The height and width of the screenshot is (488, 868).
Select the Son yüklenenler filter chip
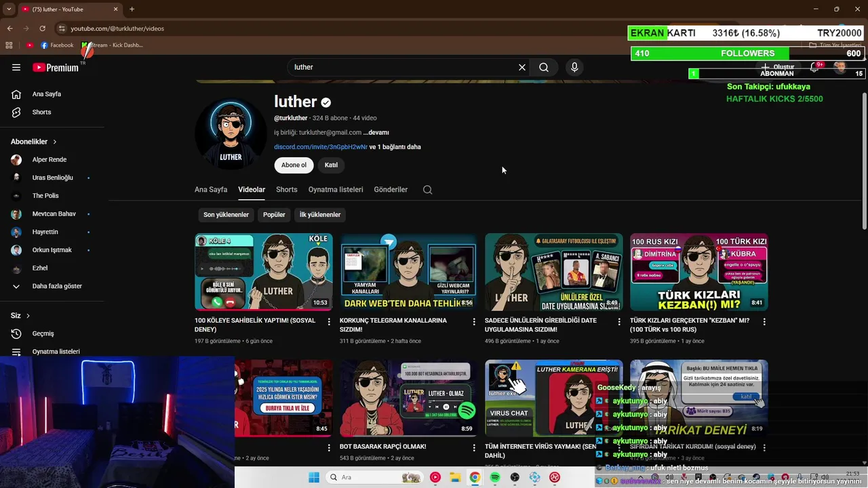(x=226, y=215)
